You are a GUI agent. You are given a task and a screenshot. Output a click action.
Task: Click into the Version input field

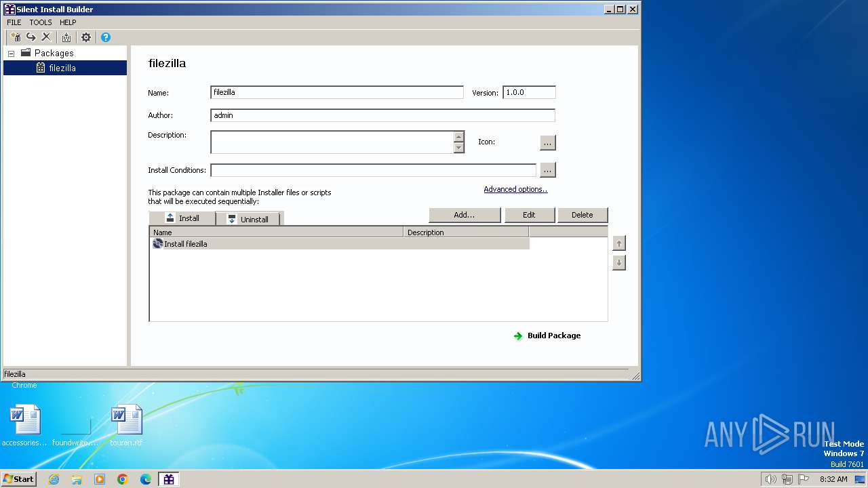point(529,92)
